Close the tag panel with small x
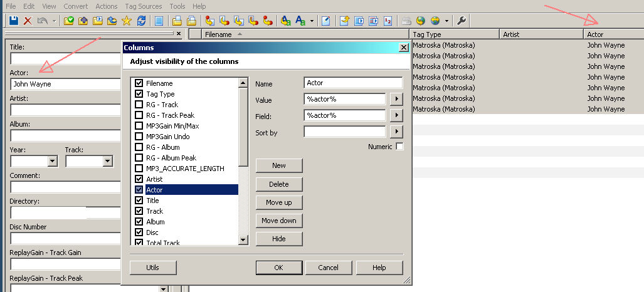Screen dimensions: 644x292 (179, 34)
